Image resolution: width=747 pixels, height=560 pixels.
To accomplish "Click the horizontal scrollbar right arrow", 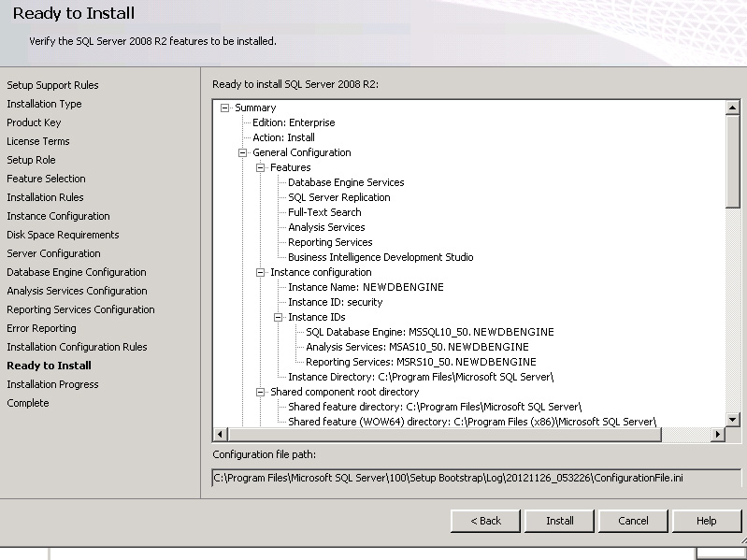I will coord(717,434).
